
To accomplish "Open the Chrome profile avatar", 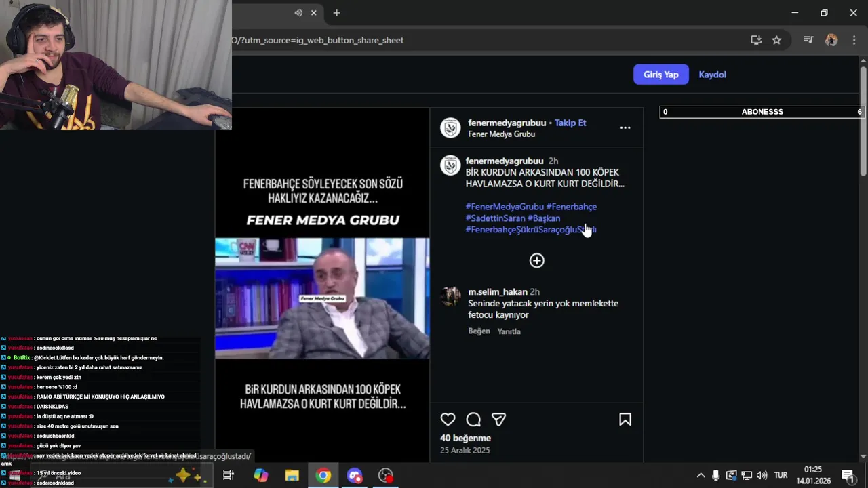I will coord(831,40).
